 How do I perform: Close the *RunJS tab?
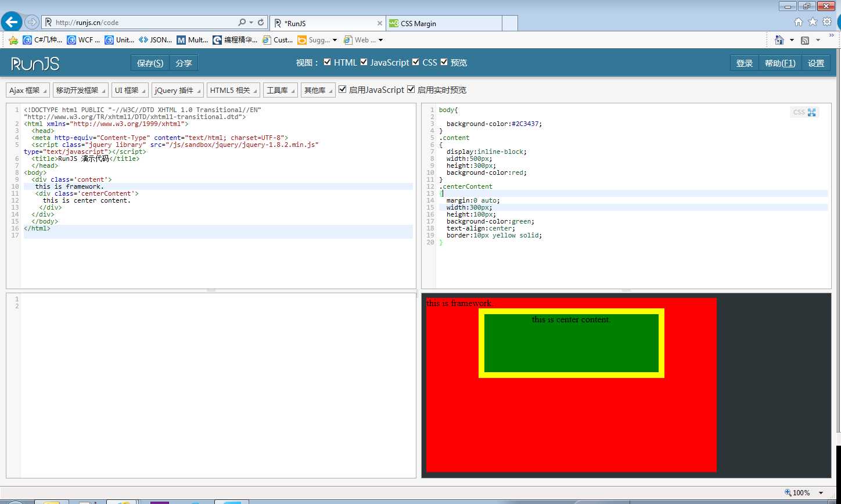coord(380,23)
